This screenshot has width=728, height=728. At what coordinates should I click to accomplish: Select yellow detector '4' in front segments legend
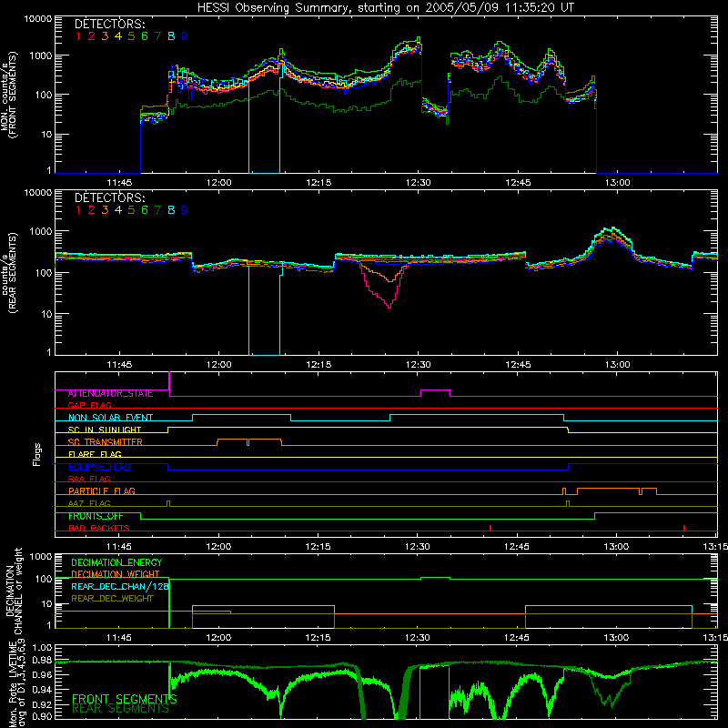[x=118, y=36]
